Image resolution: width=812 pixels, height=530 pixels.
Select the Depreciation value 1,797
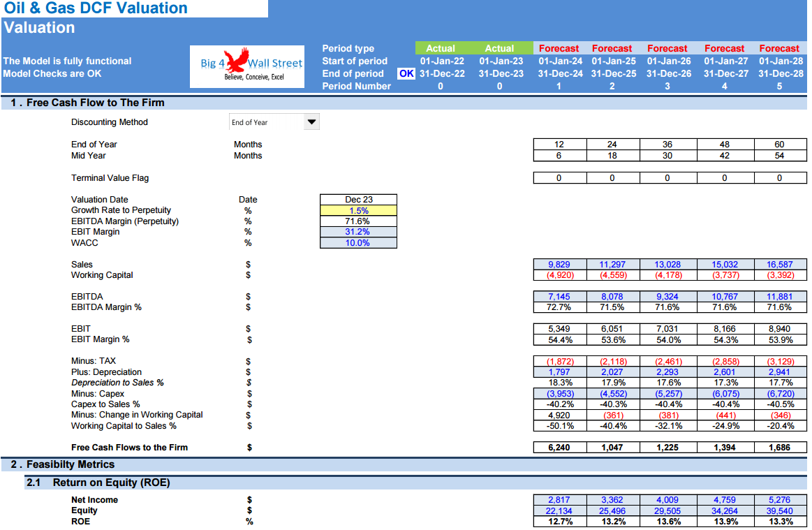click(x=560, y=372)
